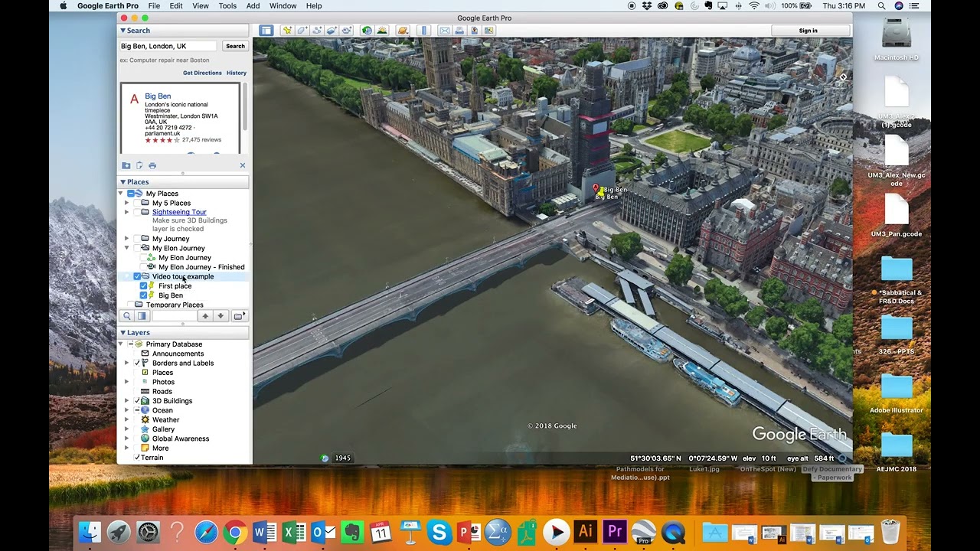The height and width of the screenshot is (551, 980).
Task: Open Premiere Pro from the Dock
Action: (615, 531)
